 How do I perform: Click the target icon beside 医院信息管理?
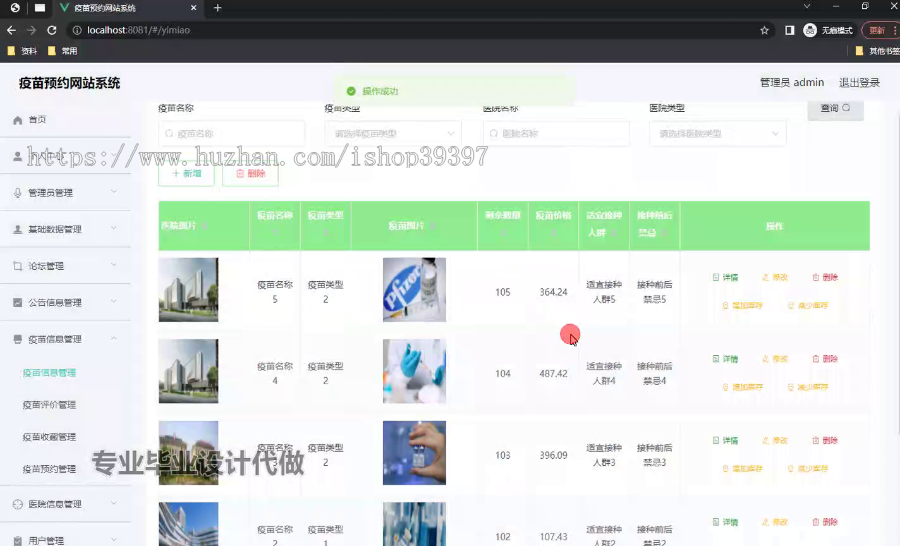[x=18, y=504]
